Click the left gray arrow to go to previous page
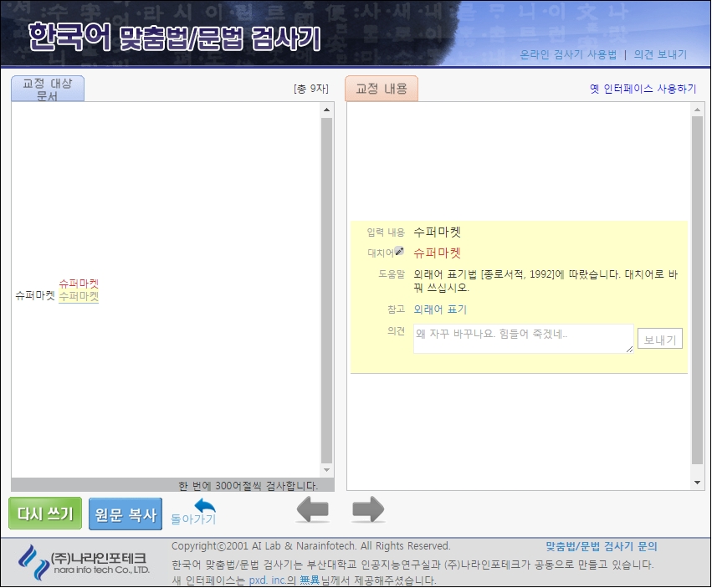Viewport: 712px width, 588px height. [312, 509]
